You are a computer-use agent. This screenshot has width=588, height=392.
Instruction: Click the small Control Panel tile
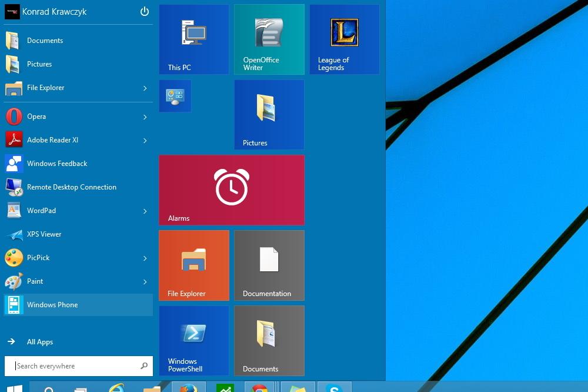click(175, 96)
